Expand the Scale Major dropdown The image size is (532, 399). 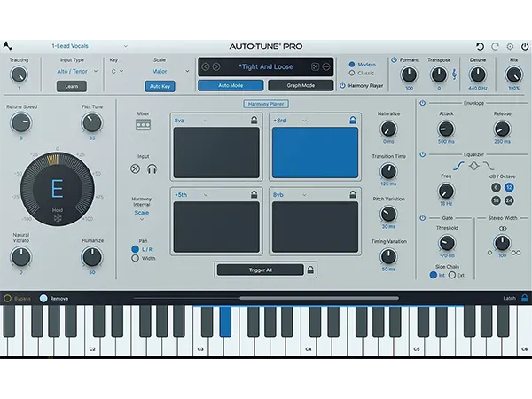[165, 71]
